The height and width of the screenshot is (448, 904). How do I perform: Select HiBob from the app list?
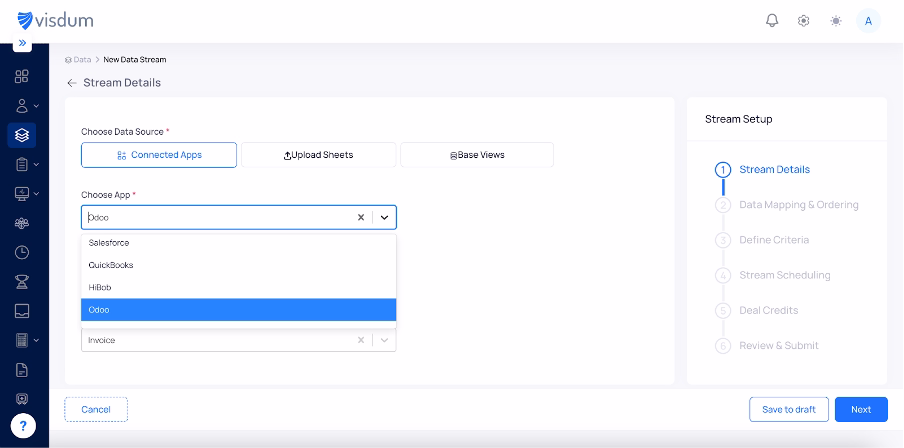(x=239, y=287)
